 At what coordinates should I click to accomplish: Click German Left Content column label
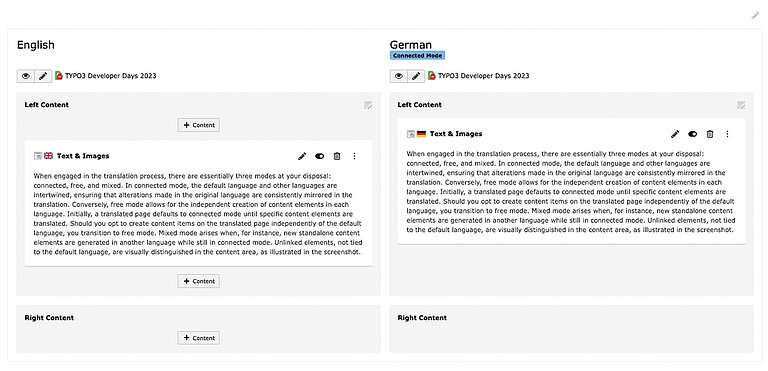[420, 105]
